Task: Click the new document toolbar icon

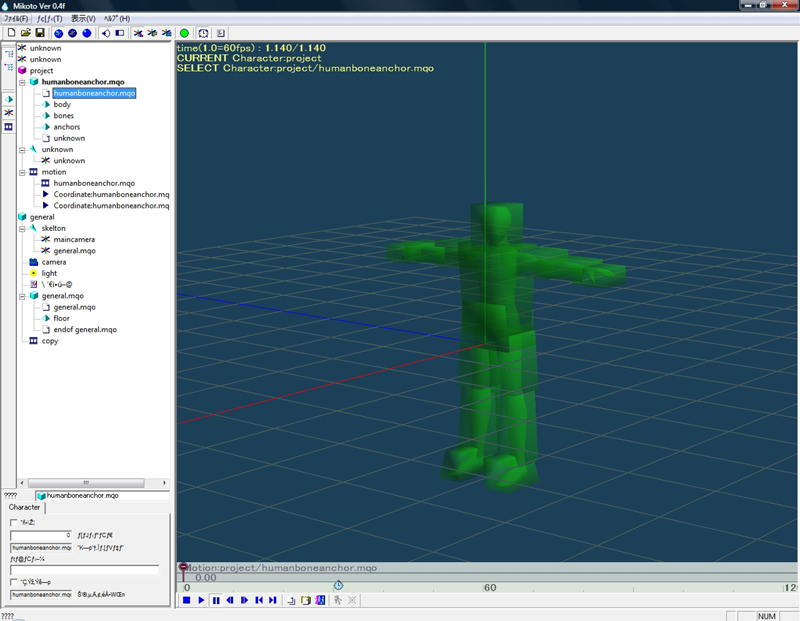Action: click(x=11, y=33)
